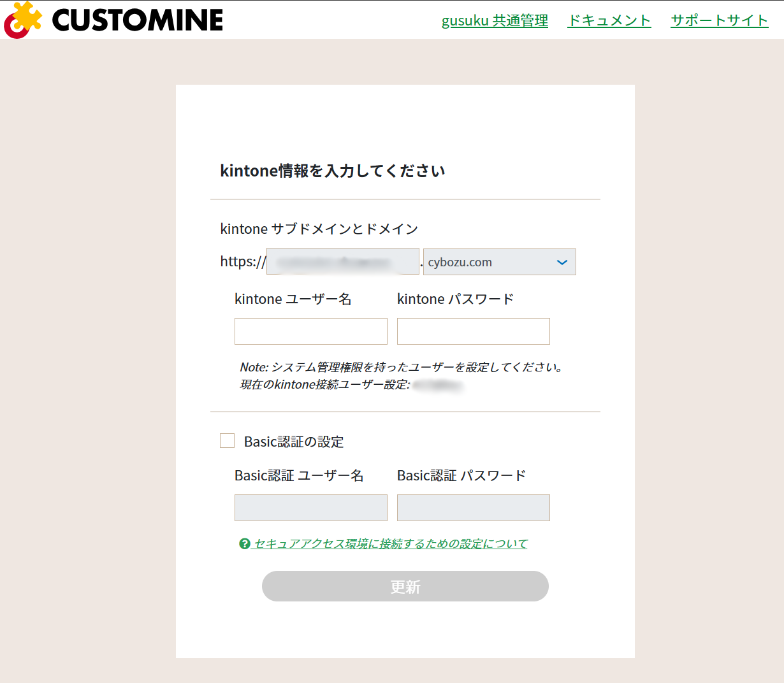Focus the kintone ユーザー名 field
The width and height of the screenshot is (784, 683).
(x=311, y=331)
